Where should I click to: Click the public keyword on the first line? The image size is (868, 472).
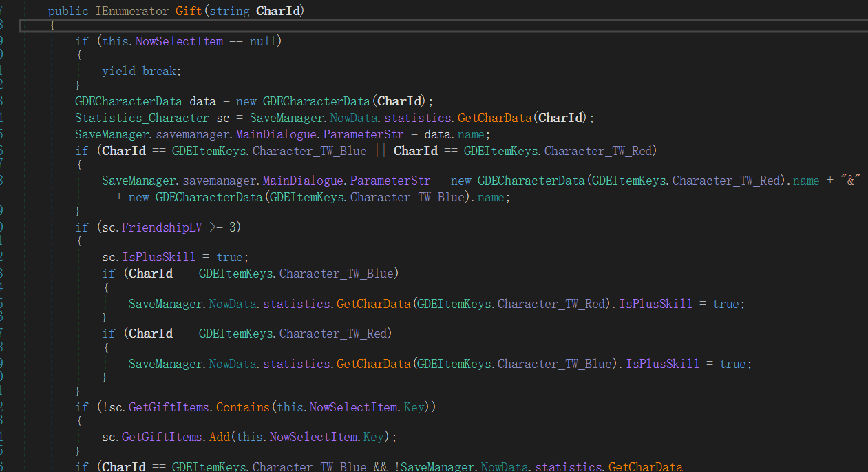pyautogui.click(x=67, y=12)
